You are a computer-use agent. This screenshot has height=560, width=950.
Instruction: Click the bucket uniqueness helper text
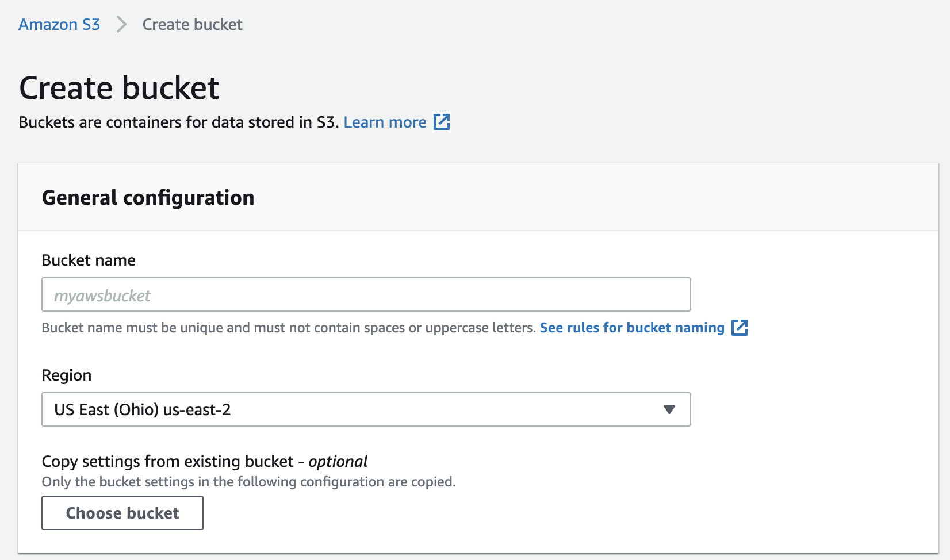click(x=286, y=327)
